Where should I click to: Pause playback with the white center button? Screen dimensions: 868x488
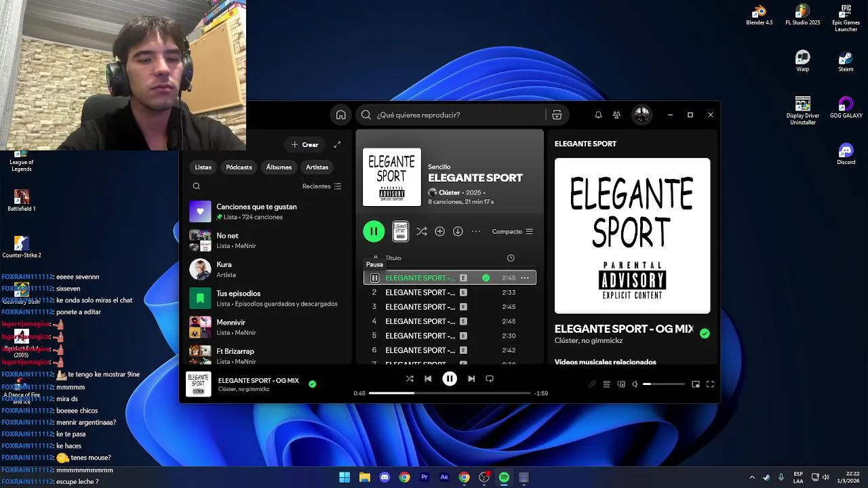tap(450, 379)
